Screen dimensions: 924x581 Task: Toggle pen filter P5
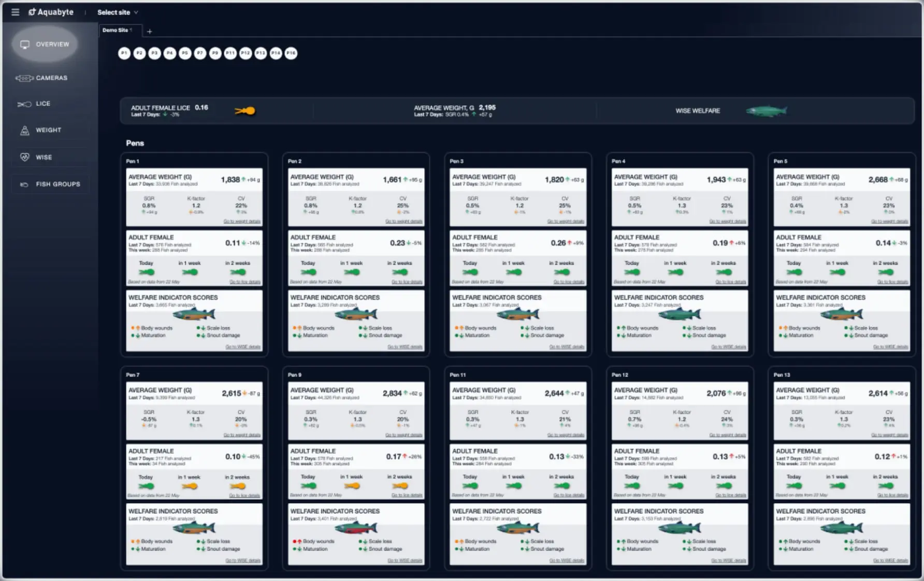tap(185, 53)
